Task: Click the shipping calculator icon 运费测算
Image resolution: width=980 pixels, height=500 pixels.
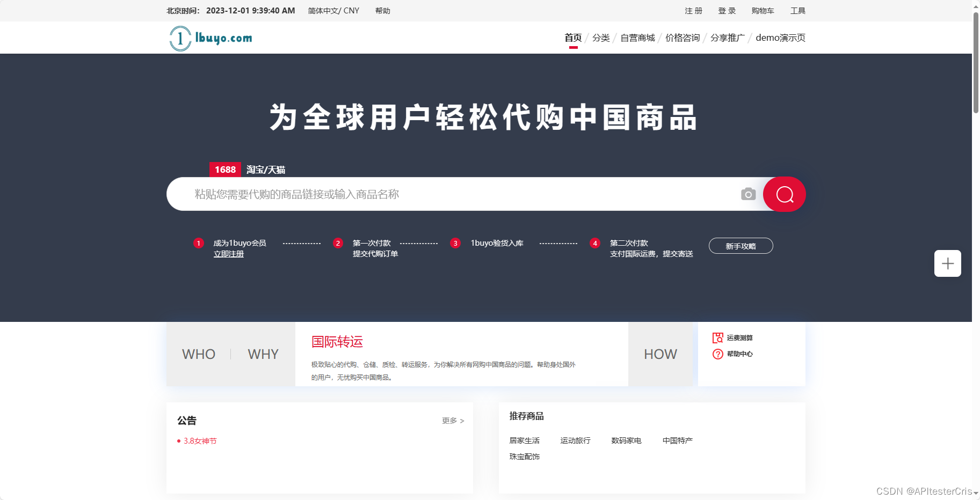Action: [718, 337]
